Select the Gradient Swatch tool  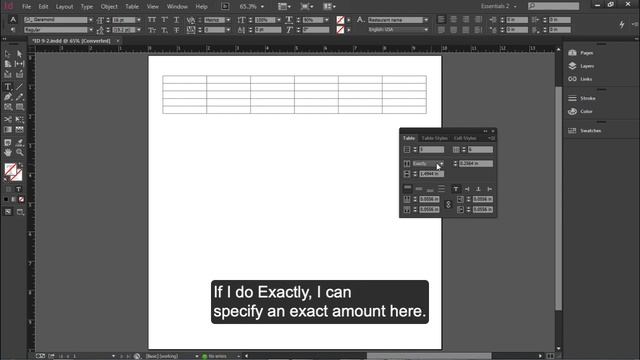(x=8, y=130)
